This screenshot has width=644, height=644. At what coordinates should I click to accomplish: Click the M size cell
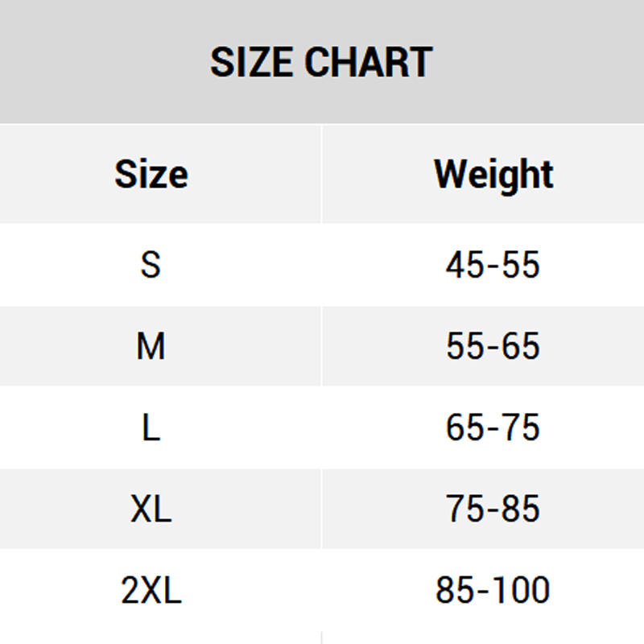coord(151,346)
